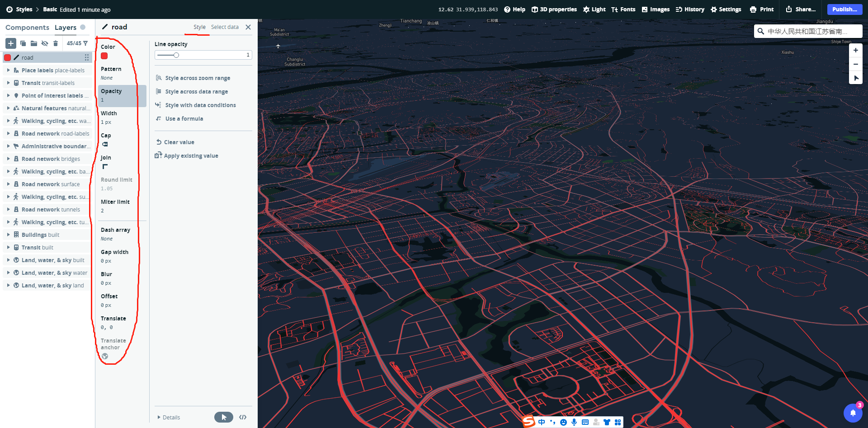The height and width of the screenshot is (428, 868).
Task: Click the Join style icon
Action: click(x=105, y=166)
